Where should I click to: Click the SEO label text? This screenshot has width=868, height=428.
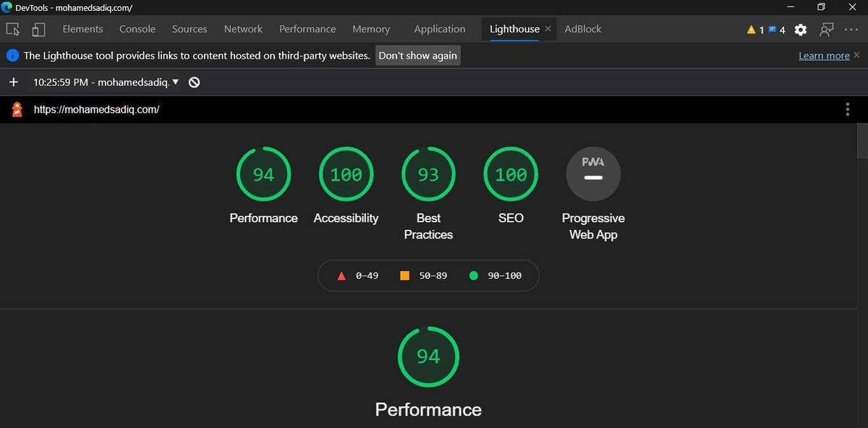[511, 218]
